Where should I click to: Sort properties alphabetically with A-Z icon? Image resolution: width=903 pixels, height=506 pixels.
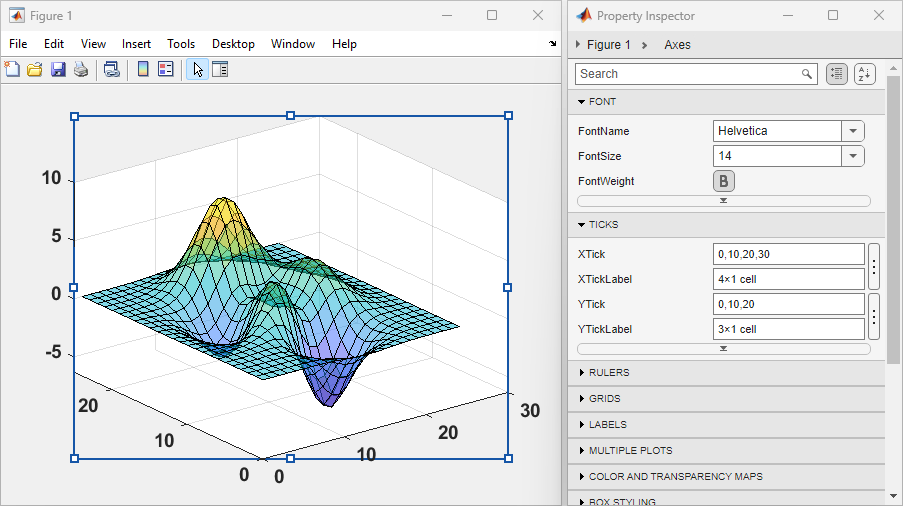click(x=864, y=74)
